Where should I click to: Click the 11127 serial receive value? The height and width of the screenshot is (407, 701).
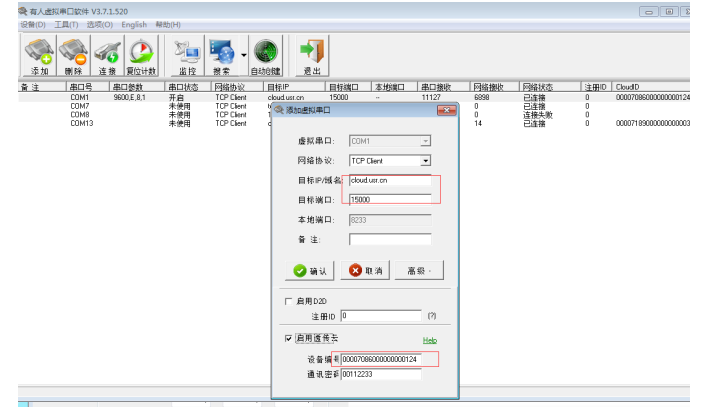(431, 97)
